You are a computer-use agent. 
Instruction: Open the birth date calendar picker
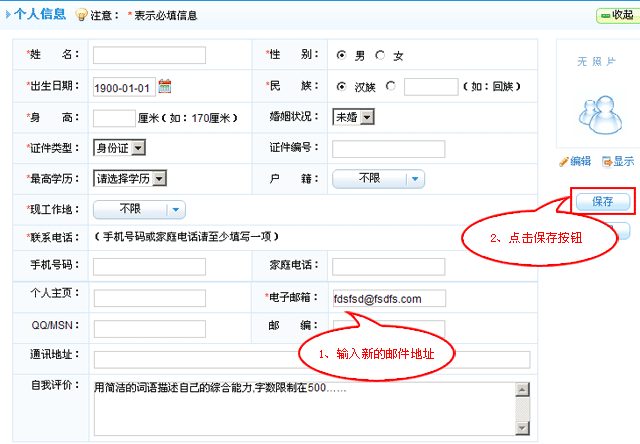tap(165, 86)
